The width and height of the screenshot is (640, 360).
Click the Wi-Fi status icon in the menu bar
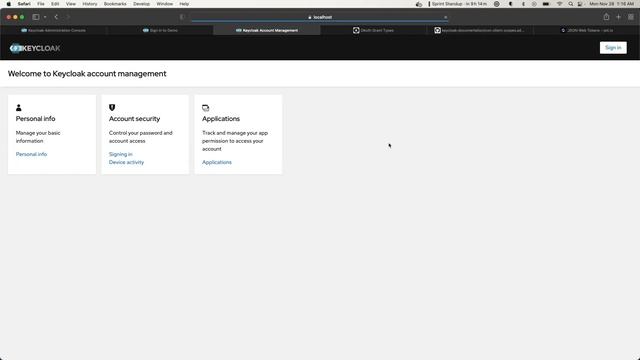point(560,4)
